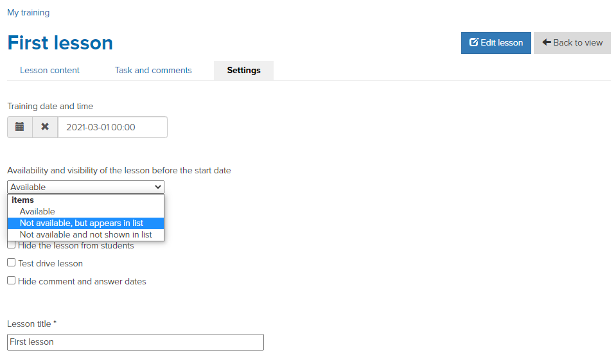This screenshot has height=364, width=616.
Task: Click the left arrow icon in Back to view
Action: click(547, 42)
